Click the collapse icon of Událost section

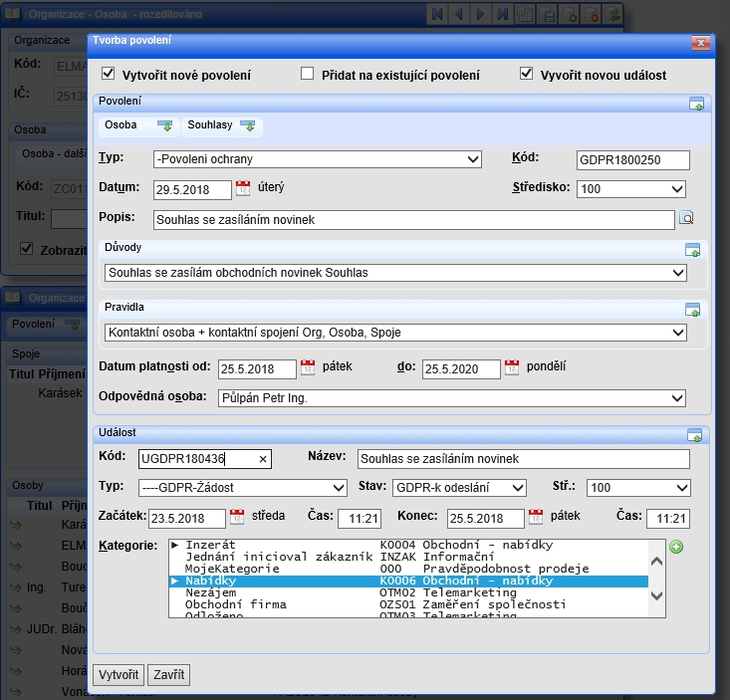pyautogui.click(x=694, y=435)
